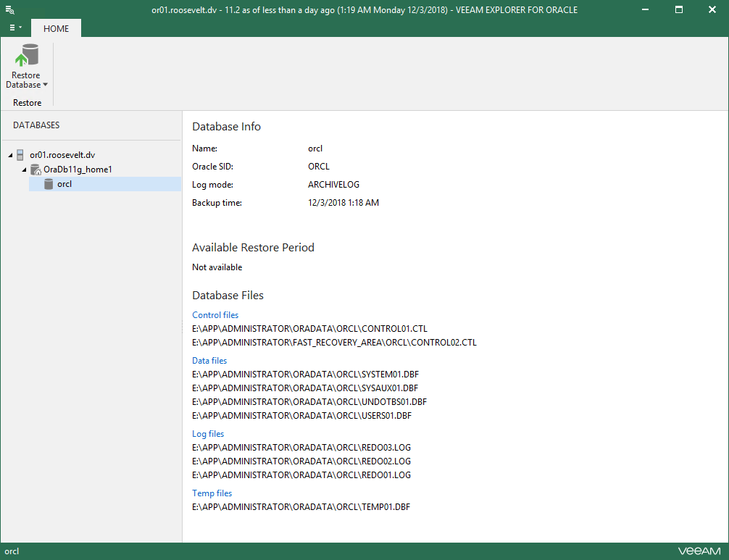Minimize the Veeam Explorer window
729x560 pixels.
click(645, 9)
